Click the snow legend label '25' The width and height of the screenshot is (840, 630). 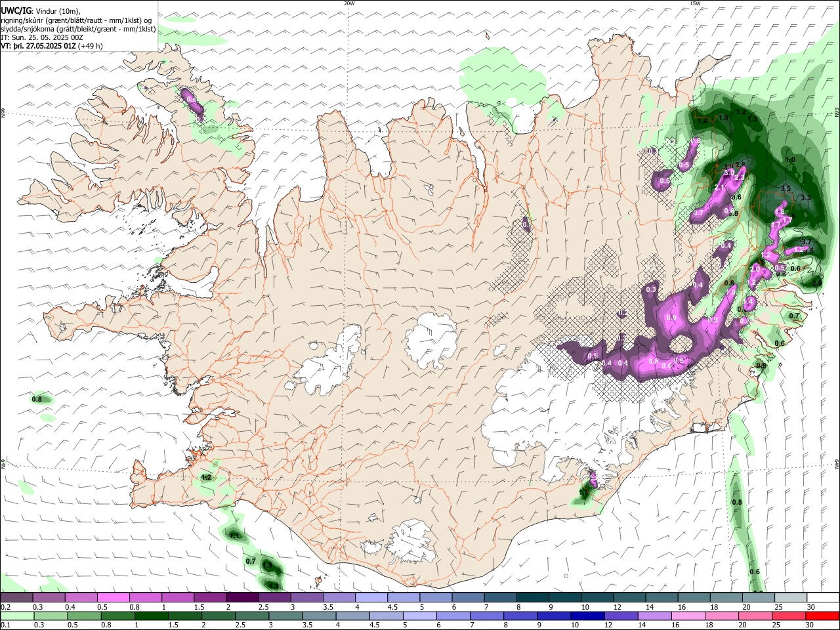tap(778, 608)
